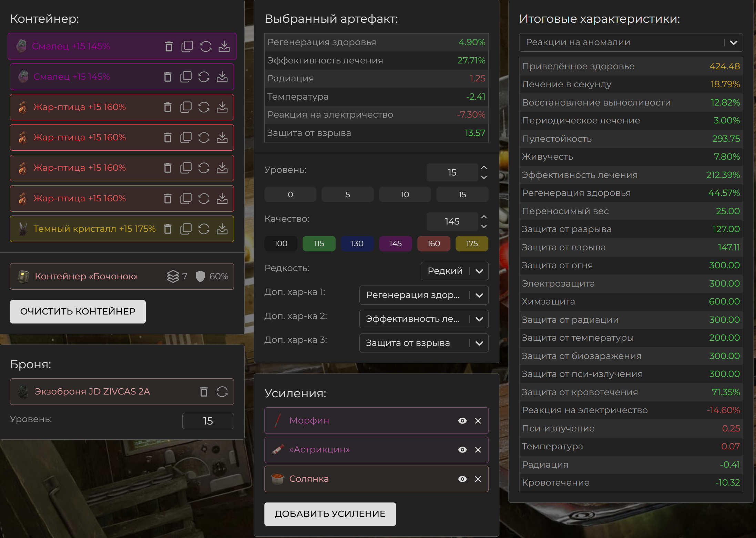Image resolution: width=756 pixels, height=538 pixels.
Task: Toggle visibility of Морфин boost
Action: tap(462, 421)
